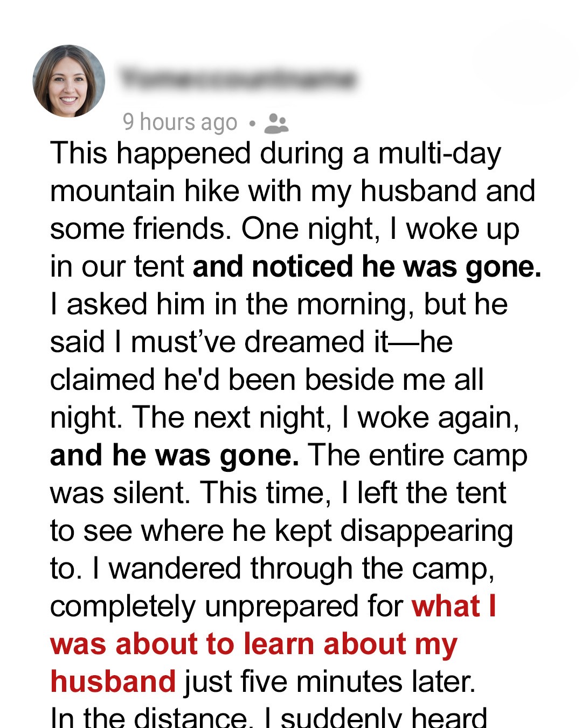Viewport: 582px width, 728px height.
Task: Click the line "to see where he kept disappearing"
Action: [281, 531]
